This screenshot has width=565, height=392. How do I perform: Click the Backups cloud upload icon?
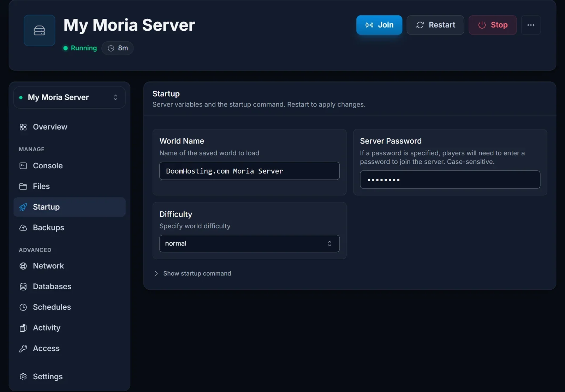click(23, 228)
